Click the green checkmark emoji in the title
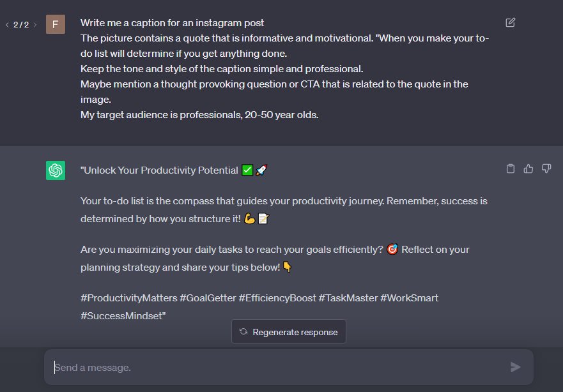 coord(248,170)
